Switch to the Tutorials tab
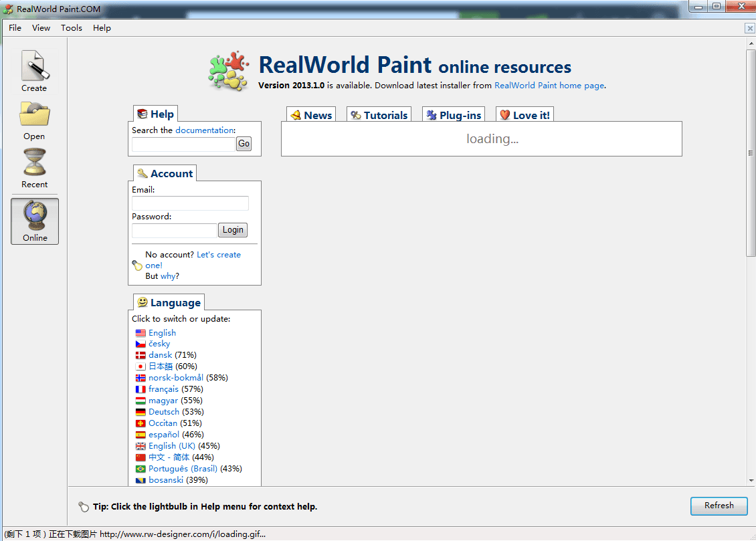 pos(379,114)
